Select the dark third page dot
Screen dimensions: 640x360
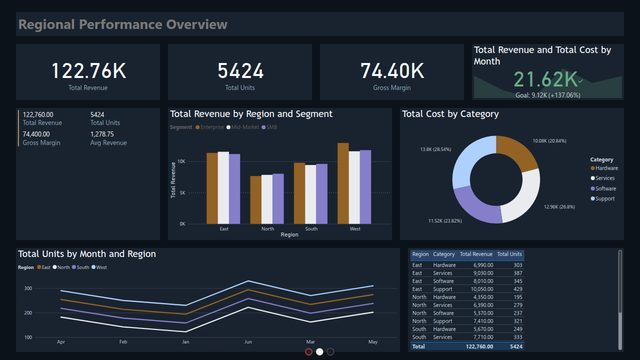tap(330, 352)
